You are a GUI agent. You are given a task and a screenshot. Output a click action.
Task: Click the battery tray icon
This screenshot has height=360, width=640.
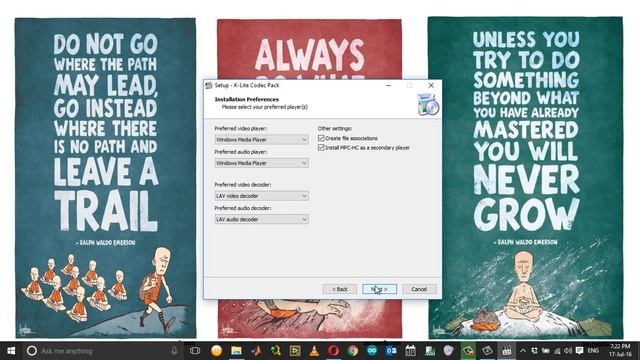point(546,351)
